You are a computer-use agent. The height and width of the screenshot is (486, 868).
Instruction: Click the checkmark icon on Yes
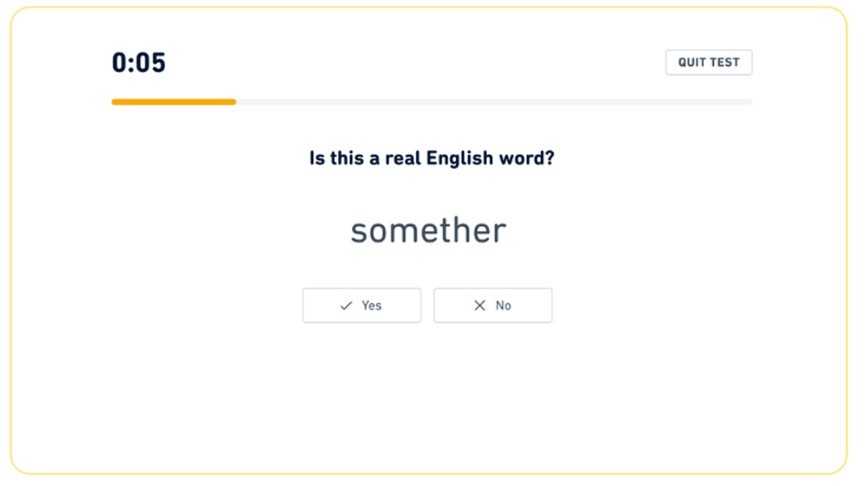pos(346,306)
